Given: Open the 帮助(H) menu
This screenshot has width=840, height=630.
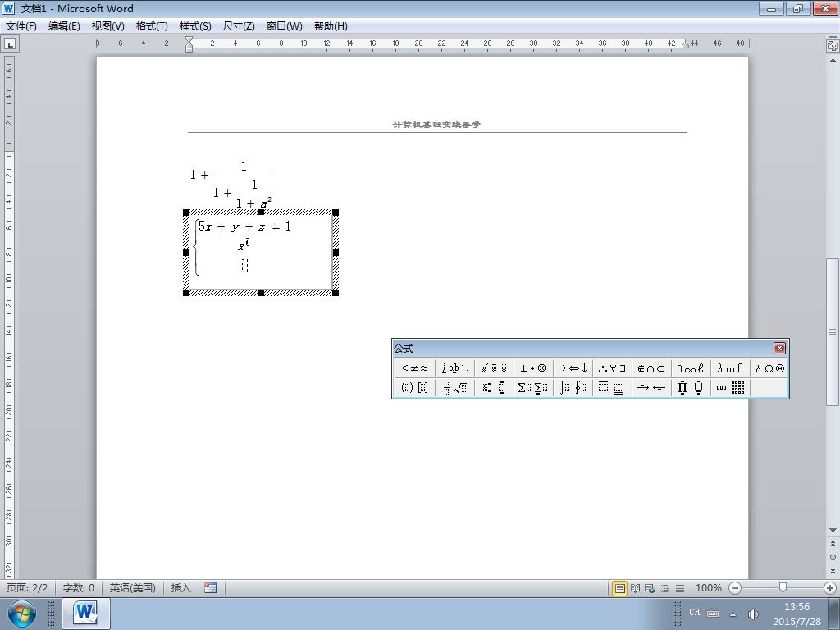Looking at the screenshot, I should coord(331,25).
